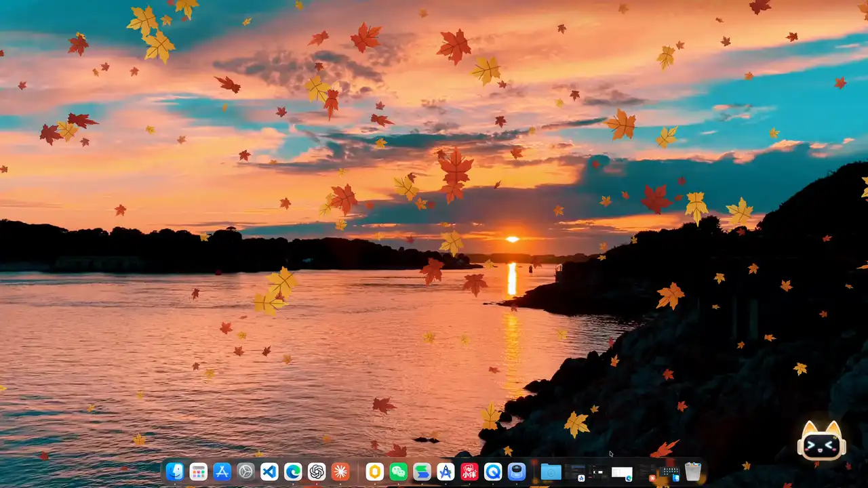Open the green-blue chat bubble app icon

coord(422,472)
